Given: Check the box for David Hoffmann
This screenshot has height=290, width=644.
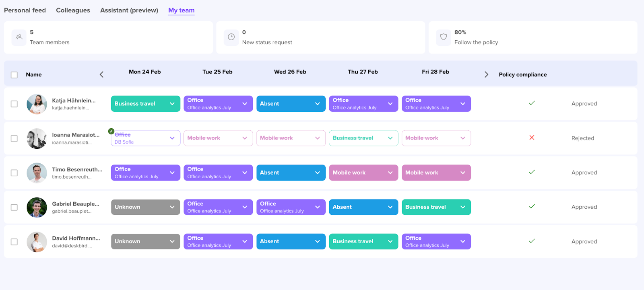Looking at the screenshot, I should pos(14,242).
